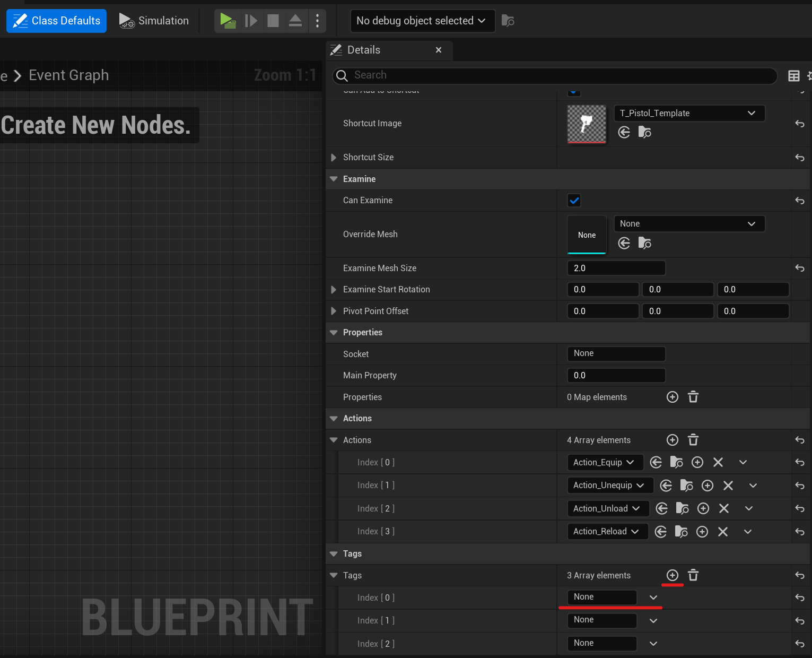The image size is (812, 658).
Task: Open the Action_Reload class dropdown
Action: click(608, 531)
